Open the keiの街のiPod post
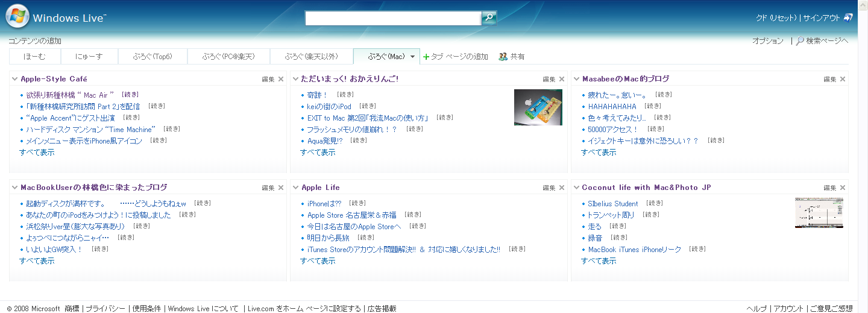 point(329,107)
